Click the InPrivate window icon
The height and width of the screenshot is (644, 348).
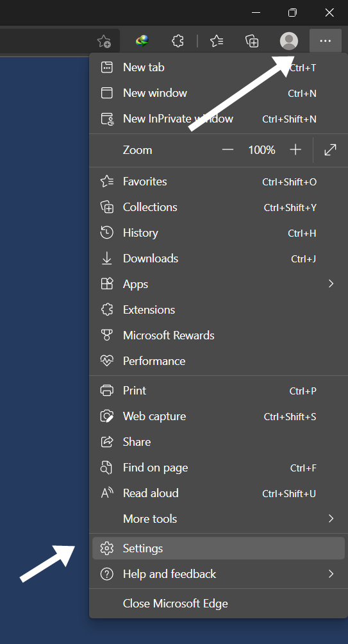click(x=107, y=119)
